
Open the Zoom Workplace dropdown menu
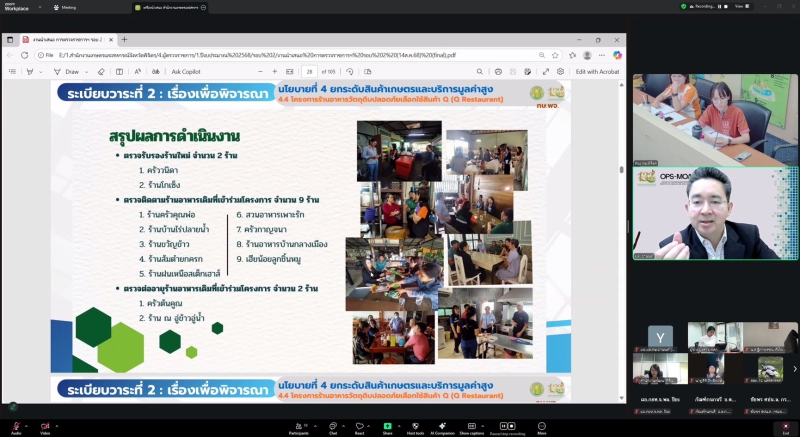click(40, 8)
